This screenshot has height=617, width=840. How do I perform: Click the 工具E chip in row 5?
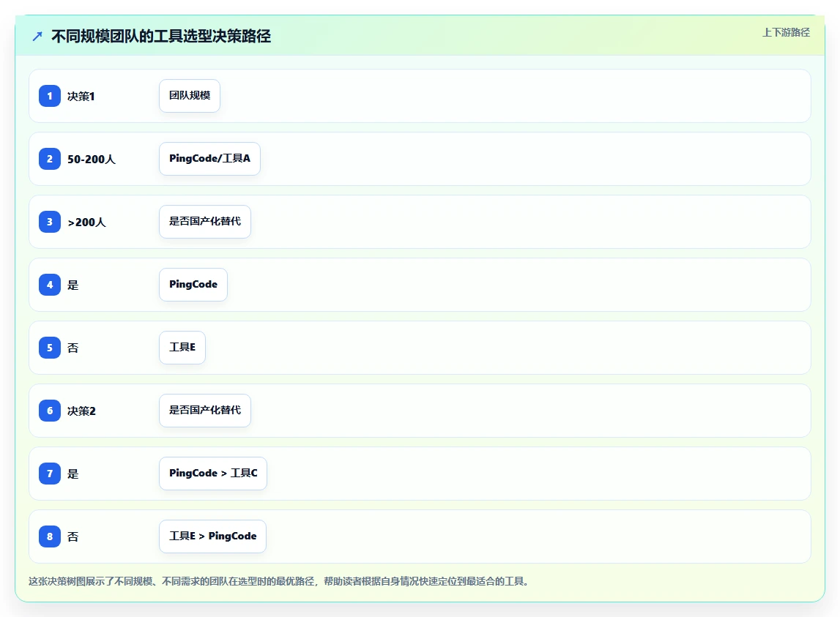pyautogui.click(x=182, y=348)
